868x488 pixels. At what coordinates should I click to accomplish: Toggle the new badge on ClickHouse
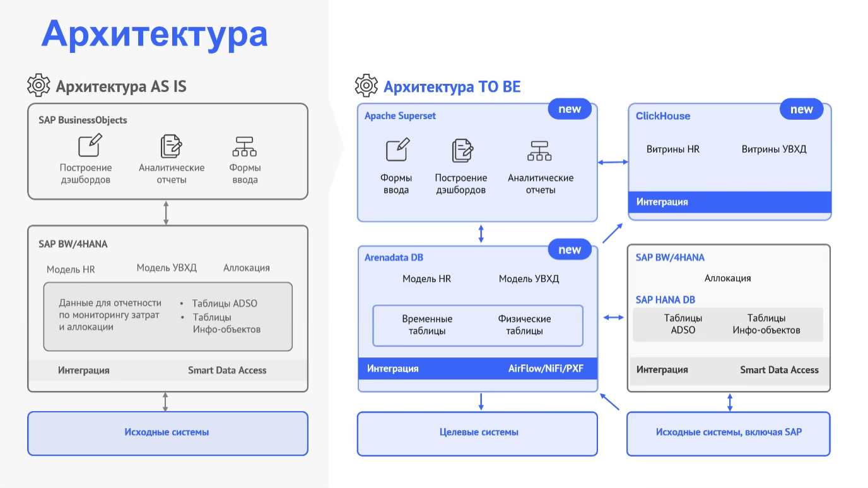802,108
